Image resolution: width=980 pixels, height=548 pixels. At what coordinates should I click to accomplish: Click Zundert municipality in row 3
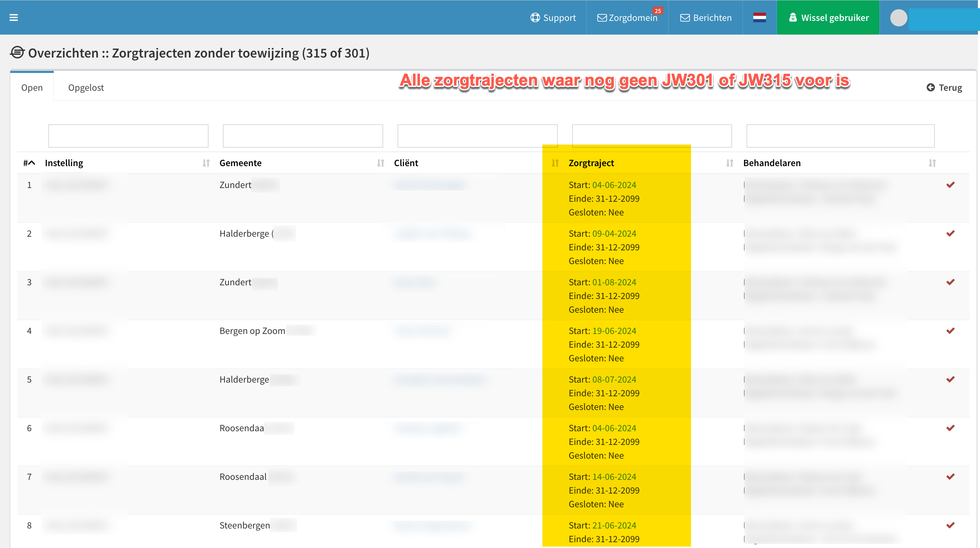point(235,282)
